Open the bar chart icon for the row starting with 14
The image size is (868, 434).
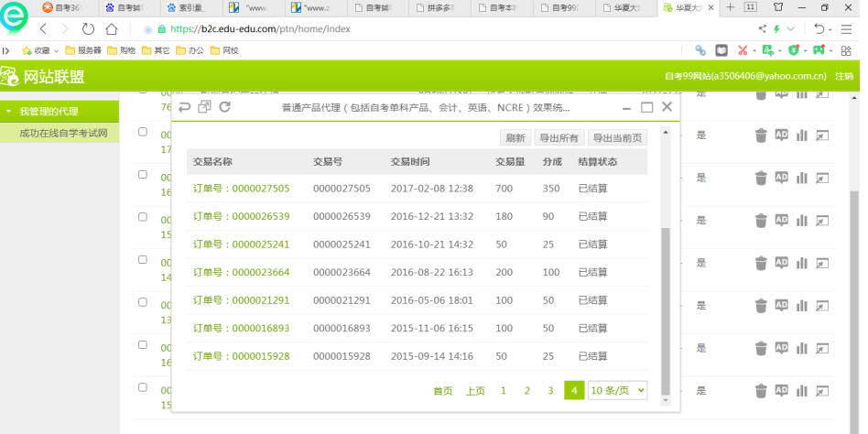pyautogui.click(x=801, y=263)
